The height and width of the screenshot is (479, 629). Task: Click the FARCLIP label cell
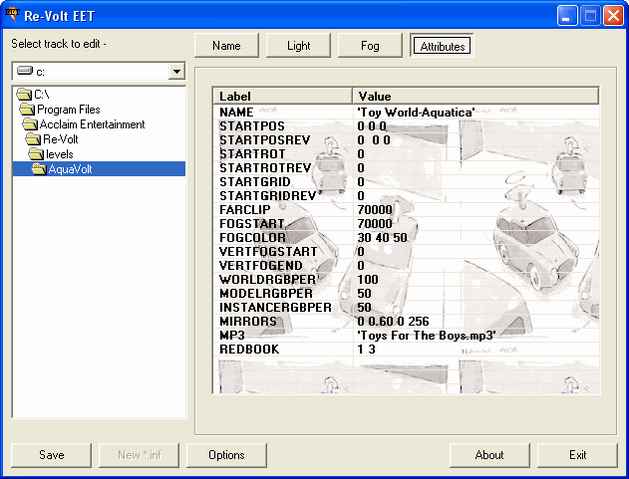pyautogui.click(x=283, y=209)
